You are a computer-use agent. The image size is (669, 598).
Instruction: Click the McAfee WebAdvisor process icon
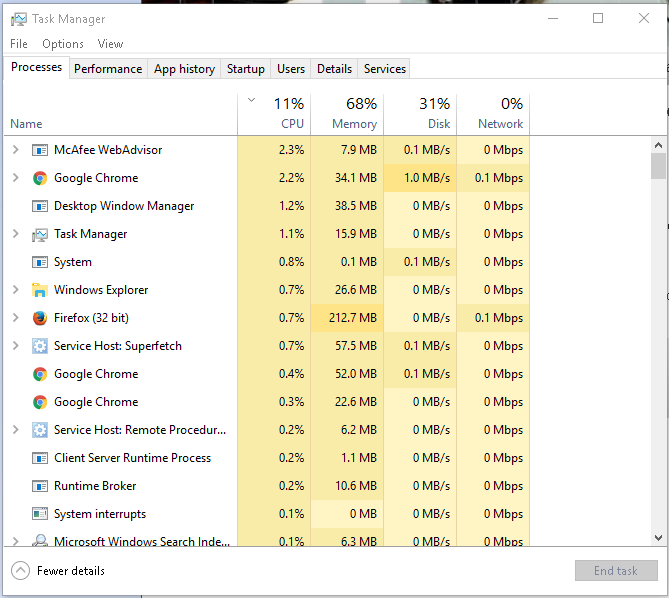pyautogui.click(x=40, y=150)
